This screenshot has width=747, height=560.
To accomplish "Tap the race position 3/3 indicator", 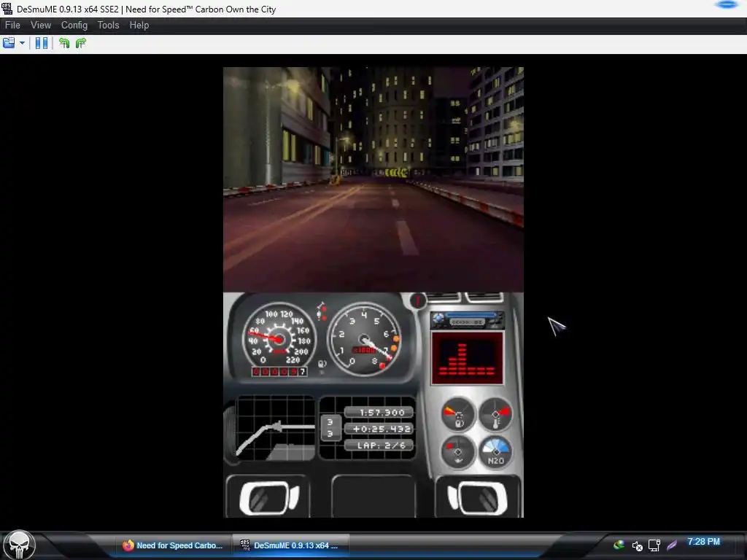I will coord(330,428).
